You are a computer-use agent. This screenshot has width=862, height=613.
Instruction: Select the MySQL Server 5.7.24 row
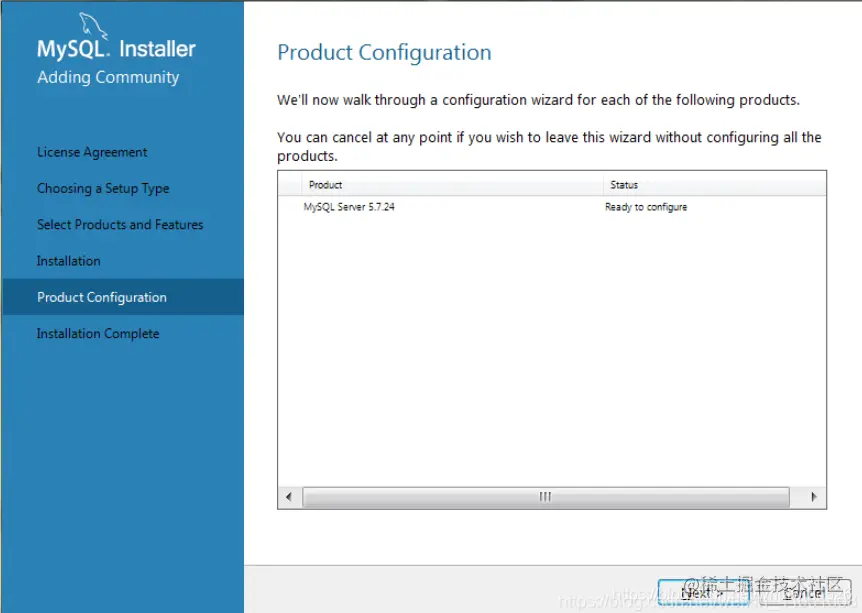pos(551,207)
